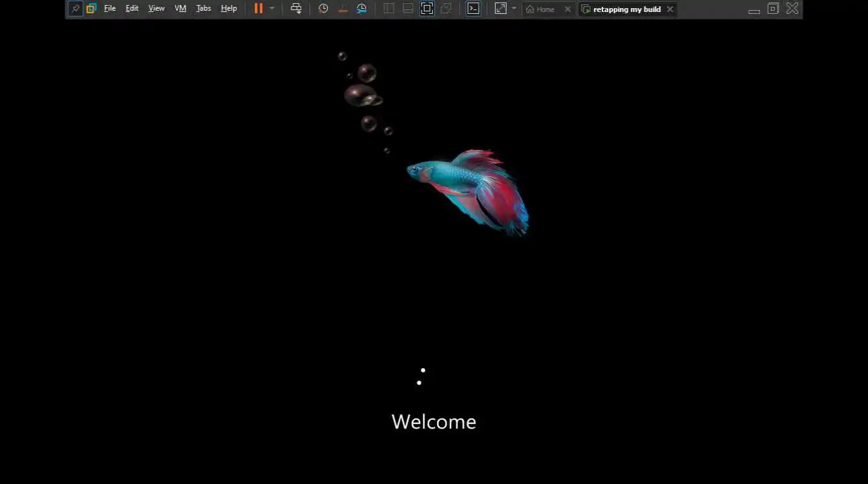Show or hide the thumbnail bar

coord(408,9)
